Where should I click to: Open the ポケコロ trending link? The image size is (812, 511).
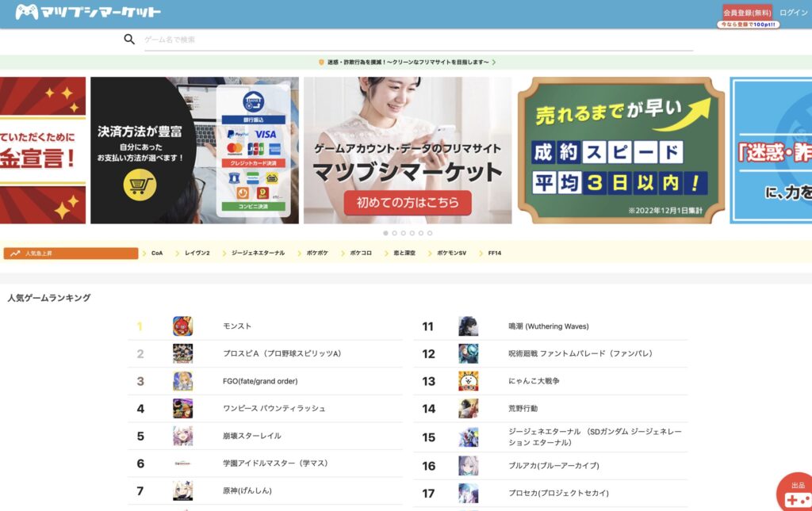pos(361,254)
